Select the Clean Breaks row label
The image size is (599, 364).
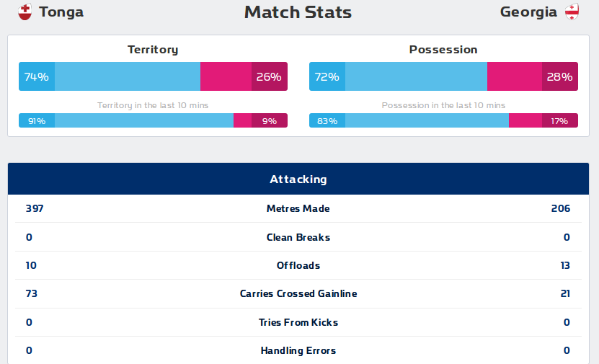coord(298,237)
